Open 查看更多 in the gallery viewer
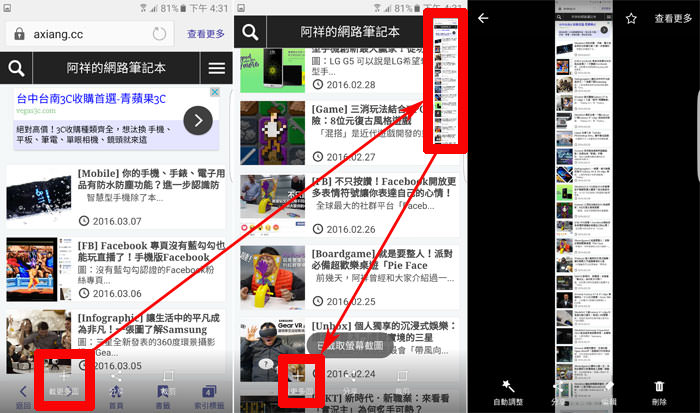 pos(673,18)
